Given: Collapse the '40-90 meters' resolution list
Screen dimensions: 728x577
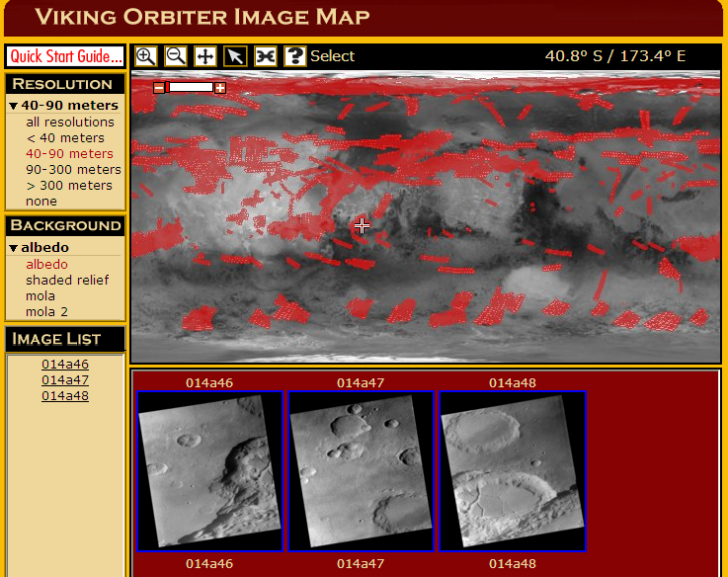Looking at the screenshot, I should pyautogui.click(x=14, y=106).
